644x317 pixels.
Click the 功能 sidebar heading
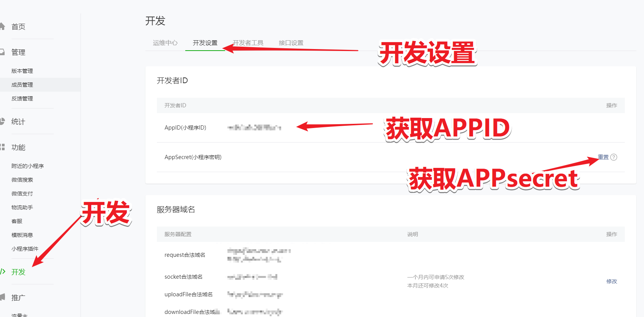pyautogui.click(x=18, y=147)
